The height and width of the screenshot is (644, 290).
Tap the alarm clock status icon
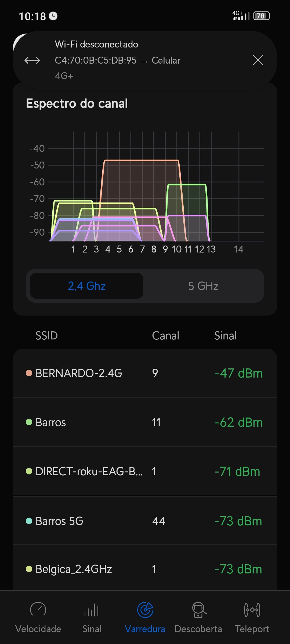pos(53,16)
